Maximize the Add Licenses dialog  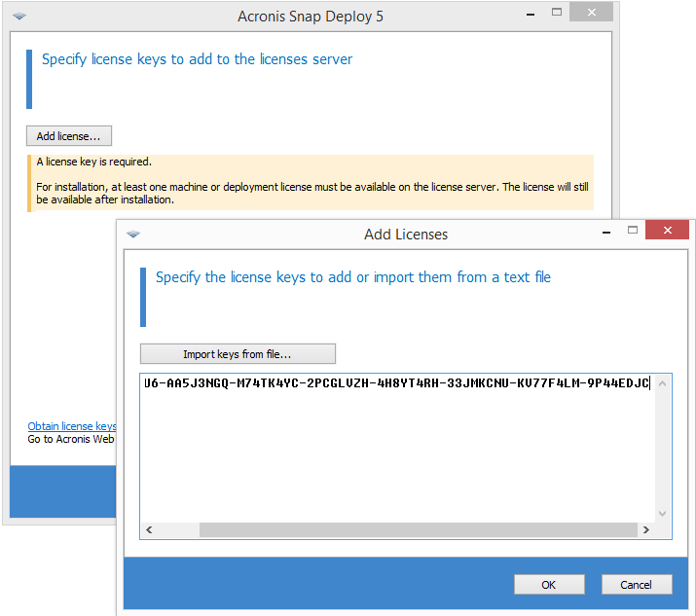pos(632,231)
